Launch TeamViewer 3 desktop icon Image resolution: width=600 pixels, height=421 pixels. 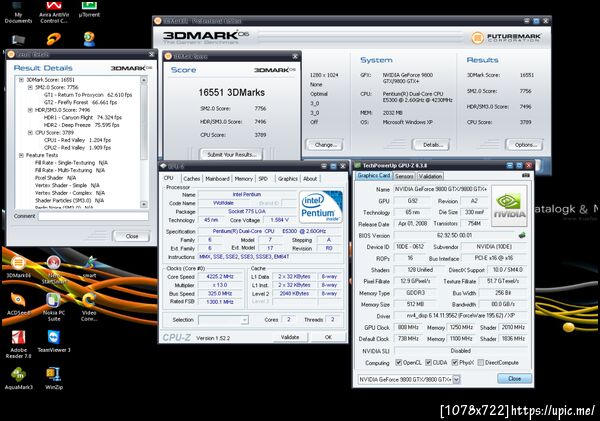click(x=54, y=341)
